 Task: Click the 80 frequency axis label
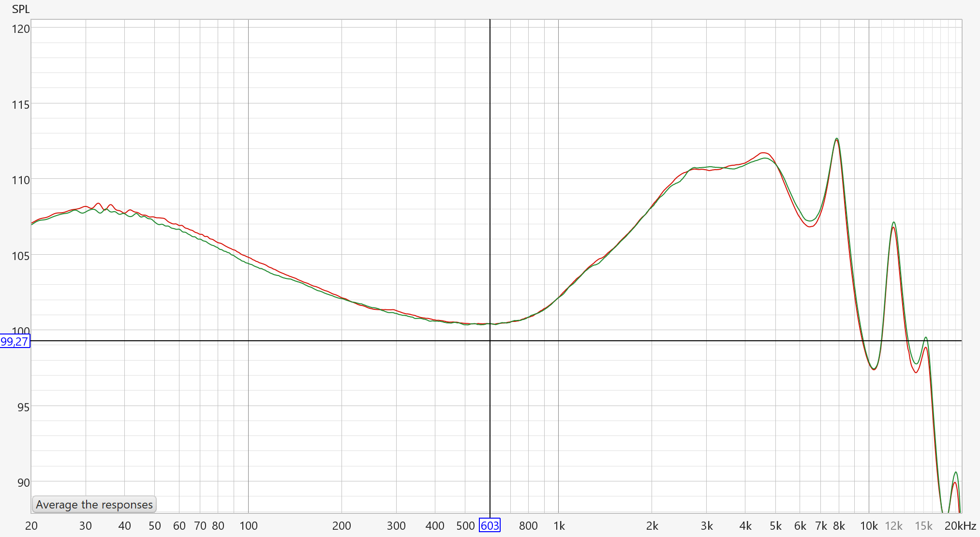[x=218, y=526]
